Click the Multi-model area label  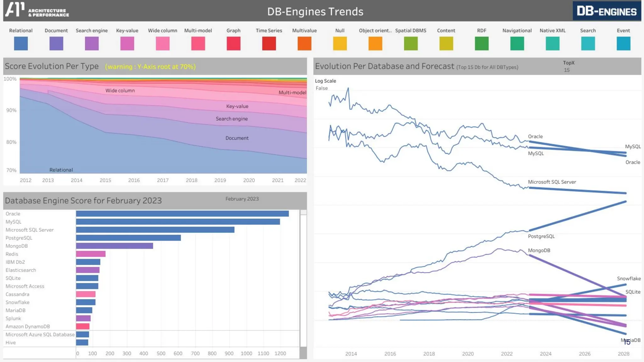(x=292, y=92)
